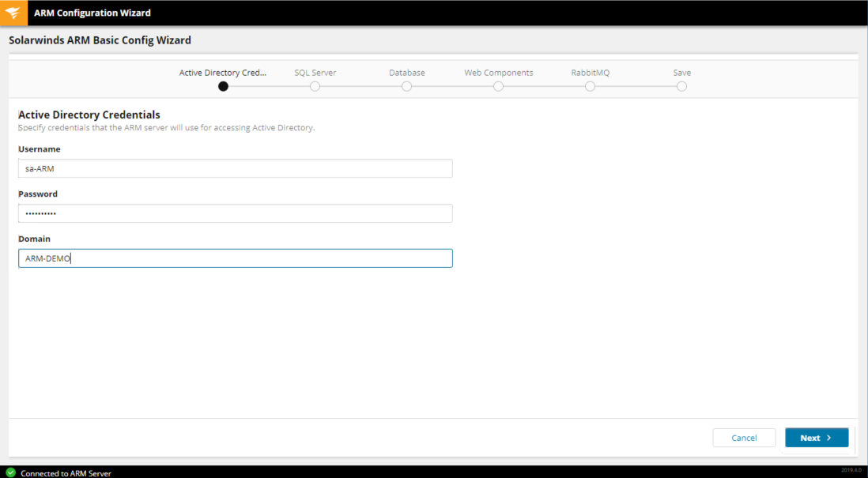Focus the Username field containing sa-ARM
Image resolution: width=868 pixels, height=478 pixels.
(235, 168)
